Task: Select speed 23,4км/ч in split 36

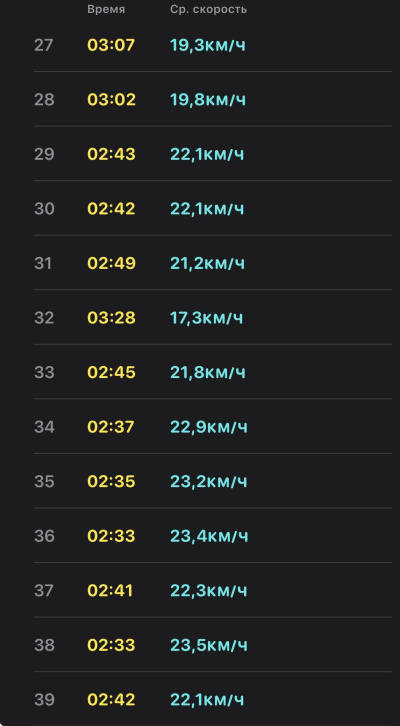Action: [209, 536]
